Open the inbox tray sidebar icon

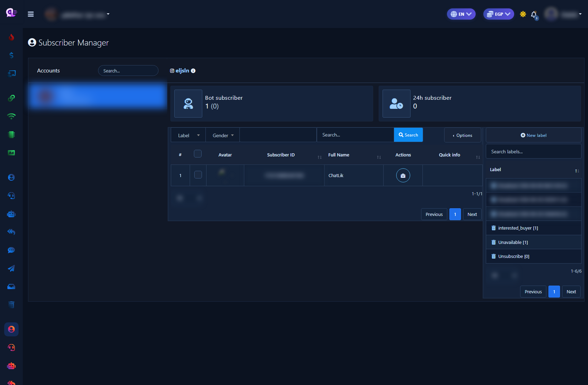[11, 286]
